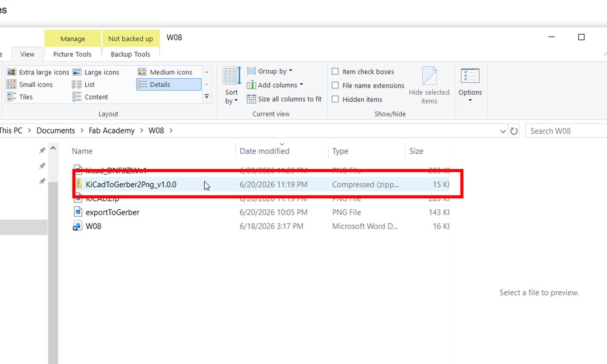Switch to the View ribbon tab

pos(27,54)
